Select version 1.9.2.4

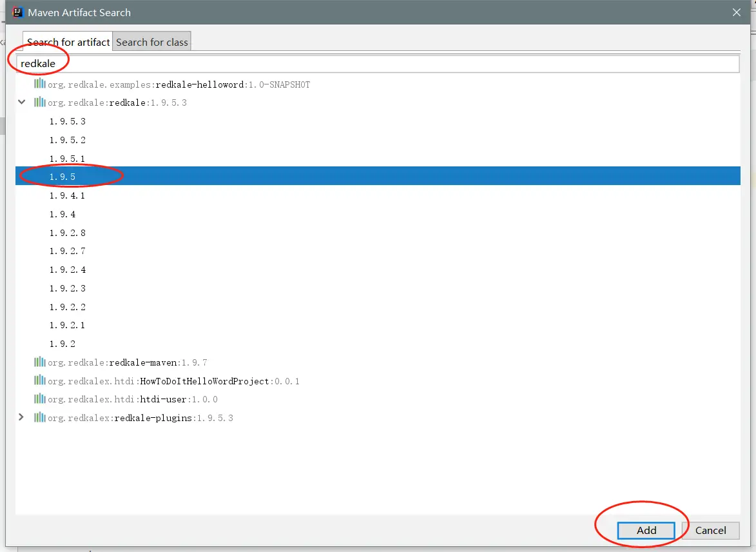(68, 270)
